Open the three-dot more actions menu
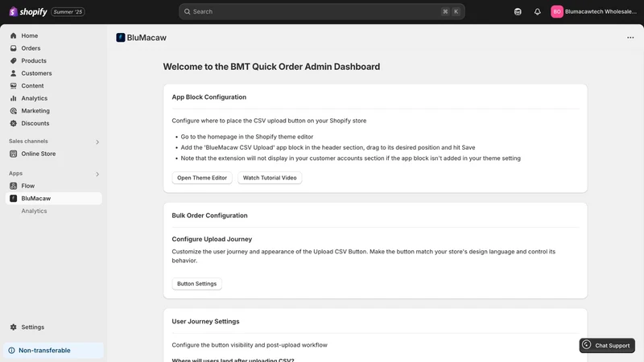This screenshot has width=644, height=362. click(630, 37)
